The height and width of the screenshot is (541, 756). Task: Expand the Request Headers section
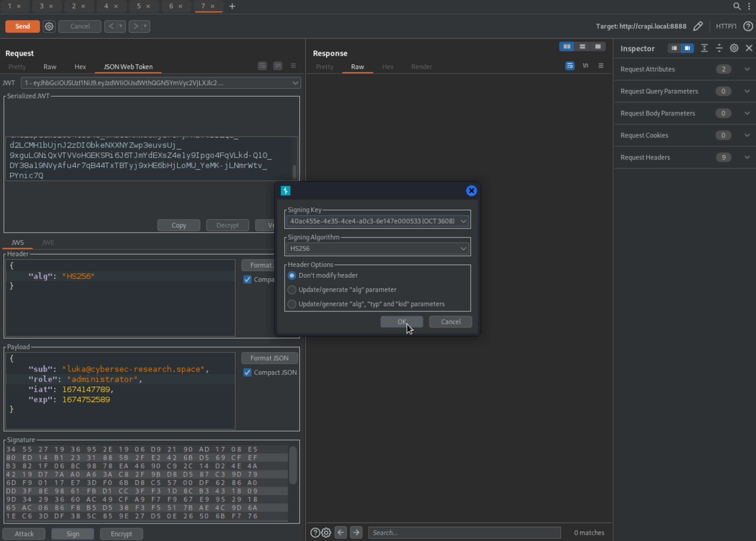(747, 157)
